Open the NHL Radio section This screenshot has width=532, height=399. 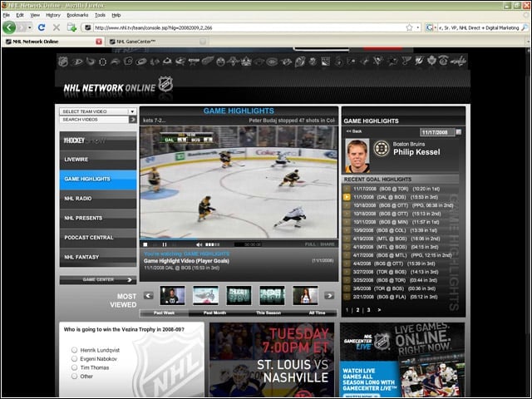pos(98,199)
